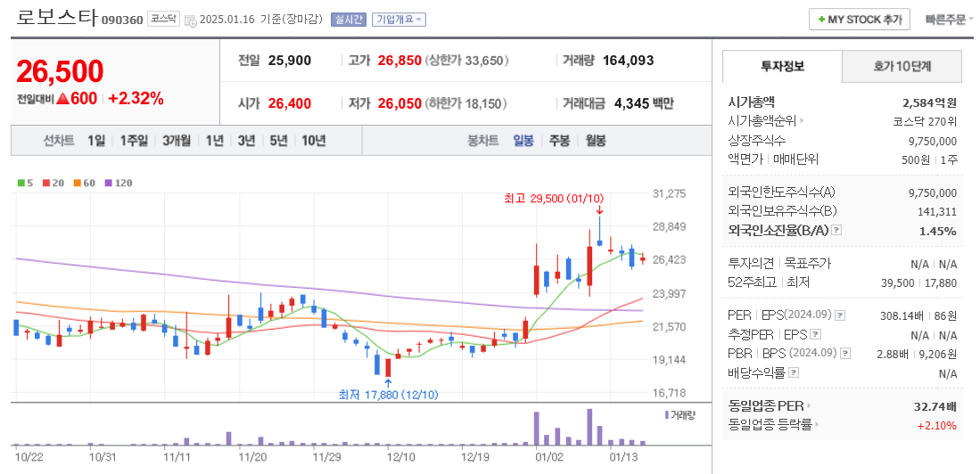Viewport: 980px width, 474px height.
Task: Click the 실시간 real-time badge
Action: point(348,20)
